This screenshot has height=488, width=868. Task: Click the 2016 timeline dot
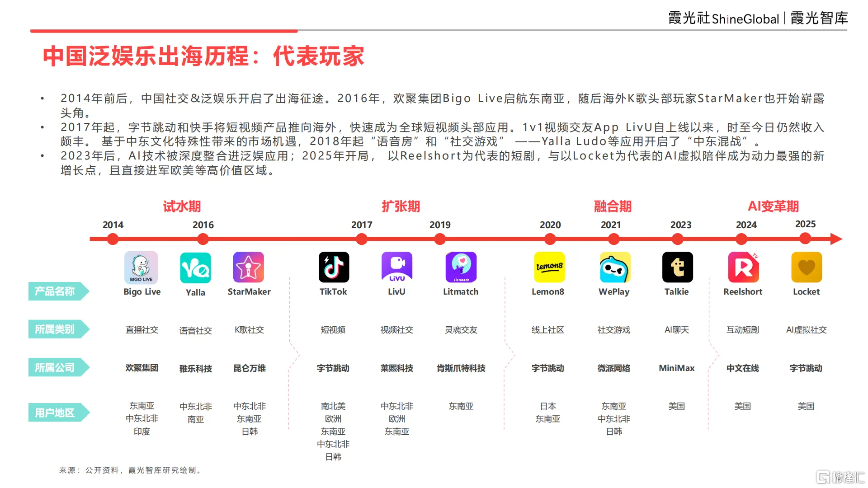pyautogui.click(x=203, y=239)
